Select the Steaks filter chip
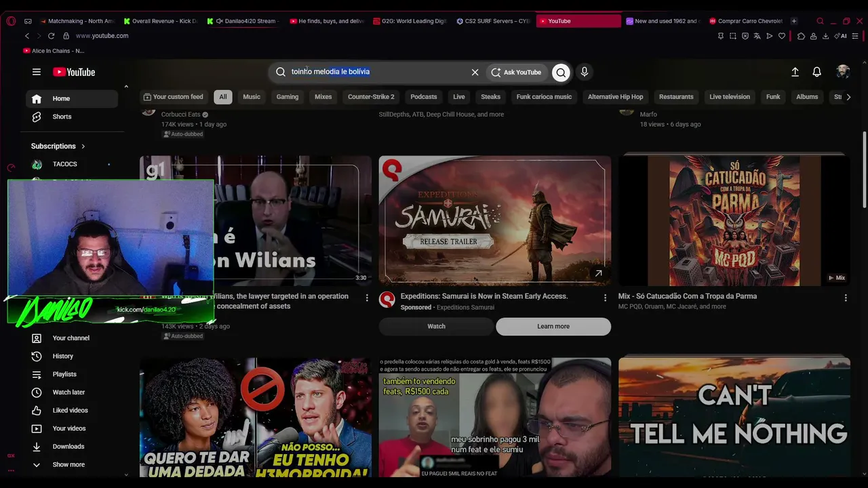The height and width of the screenshot is (488, 868). [491, 97]
